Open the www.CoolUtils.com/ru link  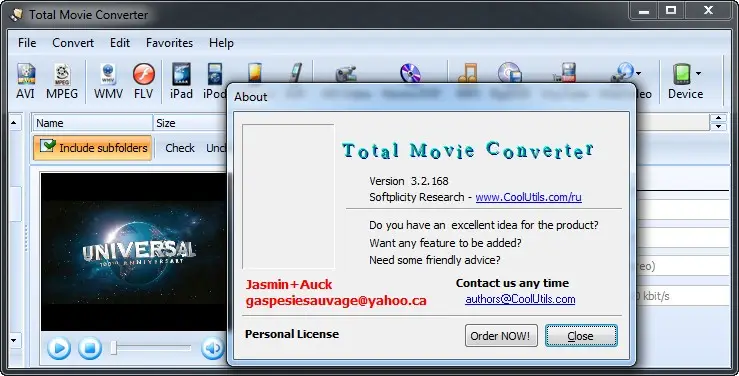coord(528,197)
